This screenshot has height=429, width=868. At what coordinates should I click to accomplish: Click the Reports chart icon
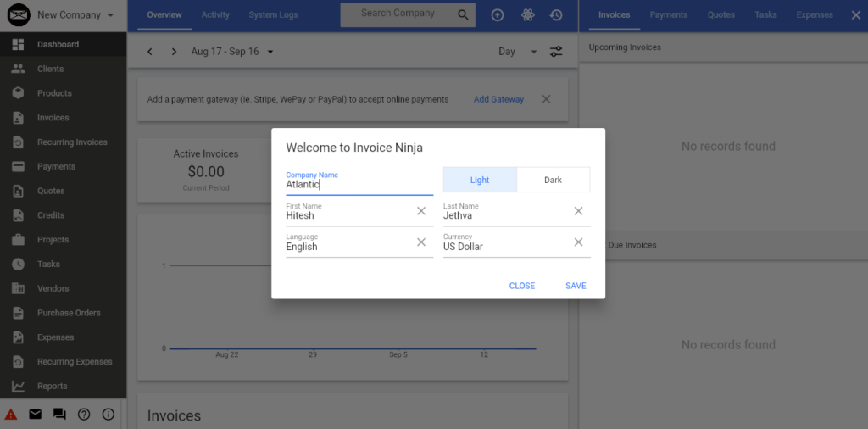pyautogui.click(x=19, y=386)
